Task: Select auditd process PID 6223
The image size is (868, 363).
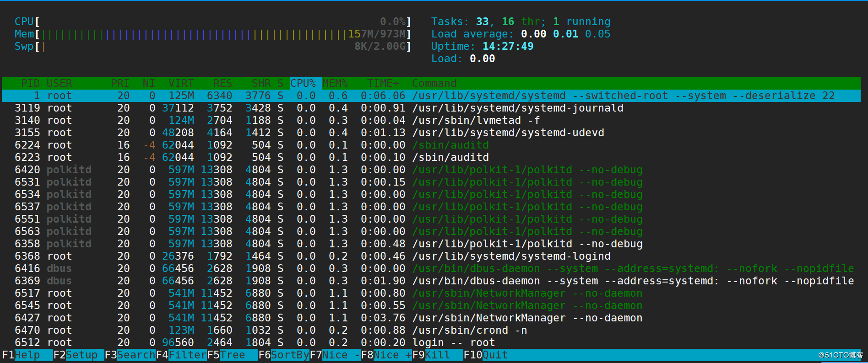Action: click(x=431, y=157)
